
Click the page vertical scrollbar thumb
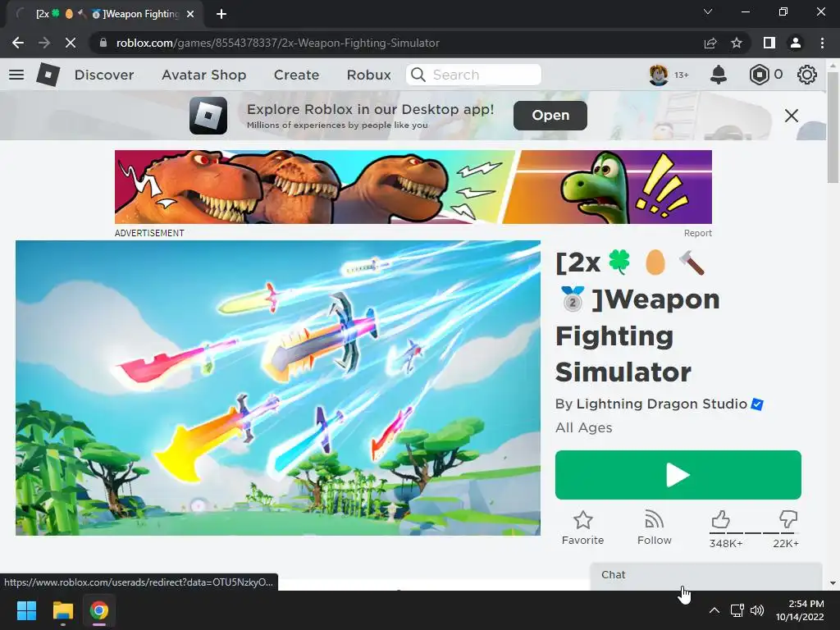pyautogui.click(x=833, y=127)
